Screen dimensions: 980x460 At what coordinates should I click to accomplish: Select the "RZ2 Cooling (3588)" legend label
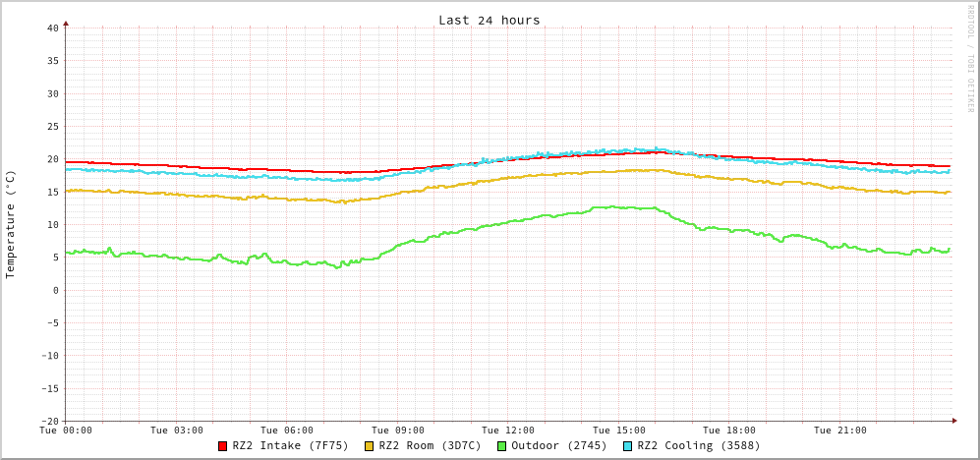pyautogui.click(x=698, y=445)
